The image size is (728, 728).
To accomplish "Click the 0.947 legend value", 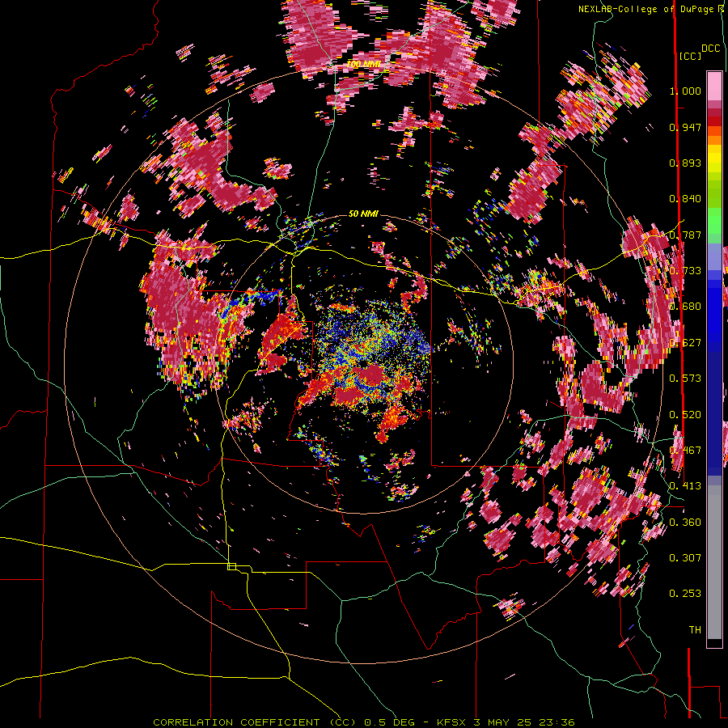I will 685,127.
